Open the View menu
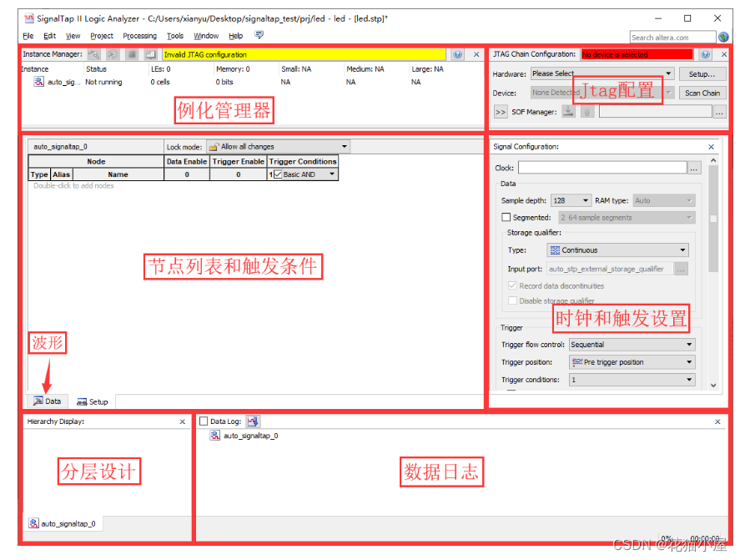 (x=73, y=36)
